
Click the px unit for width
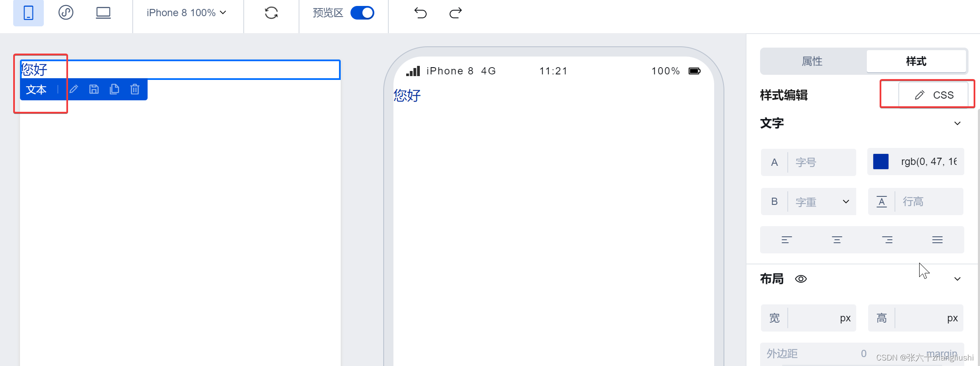tap(845, 318)
